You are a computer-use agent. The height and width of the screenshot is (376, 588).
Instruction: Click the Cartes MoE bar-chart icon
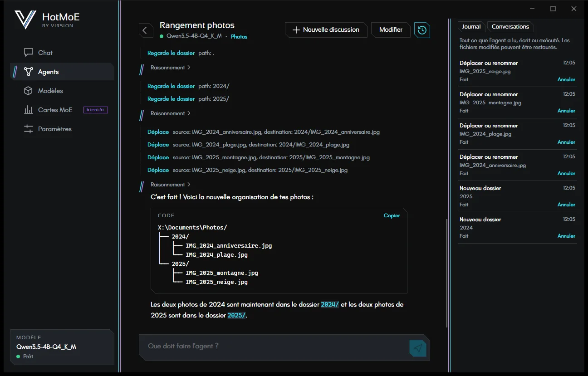(29, 110)
